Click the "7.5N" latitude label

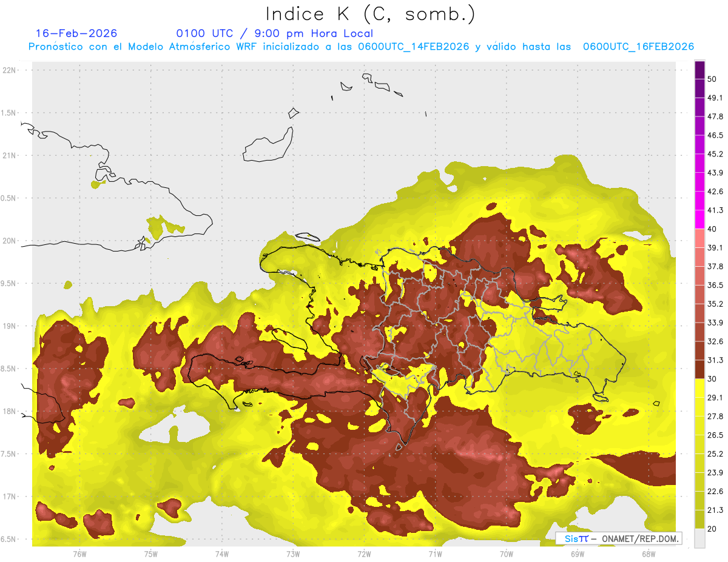[9, 454]
